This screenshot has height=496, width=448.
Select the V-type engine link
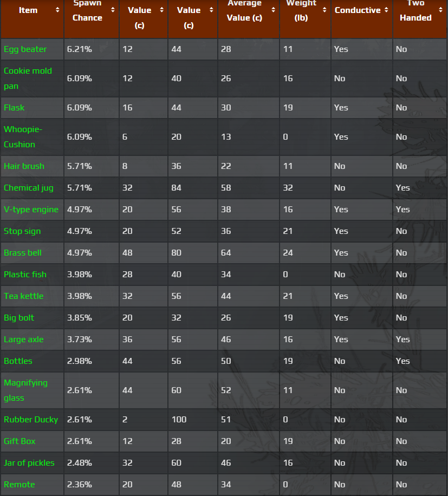[31, 210]
